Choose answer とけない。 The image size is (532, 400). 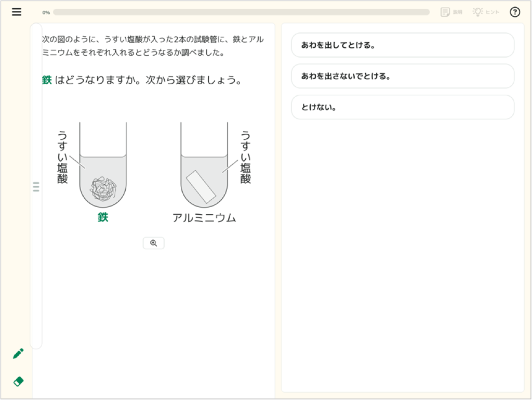pos(403,107)
